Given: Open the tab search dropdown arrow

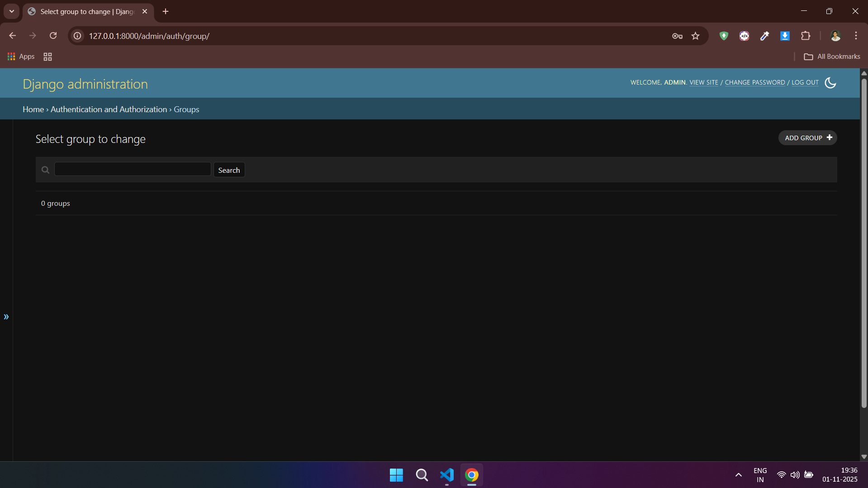Looking at the screenshot, I should (12, 11).
